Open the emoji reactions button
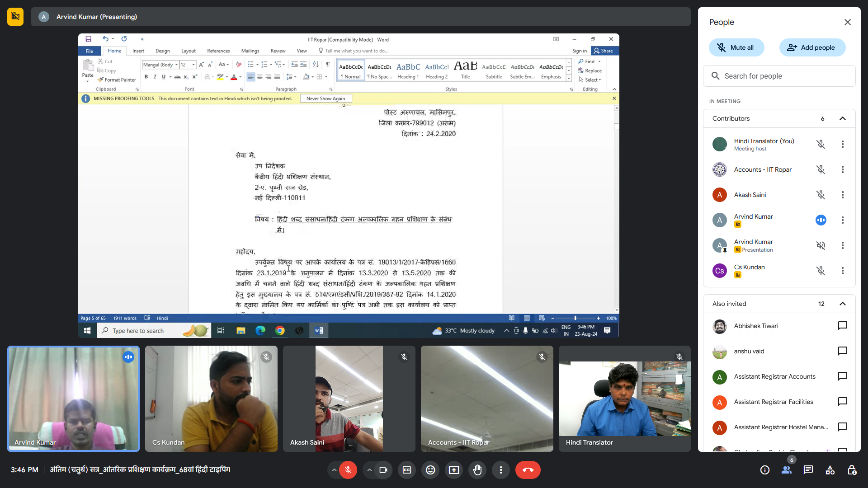The height and width of the screenshot is (488, 868). point(430,470)
